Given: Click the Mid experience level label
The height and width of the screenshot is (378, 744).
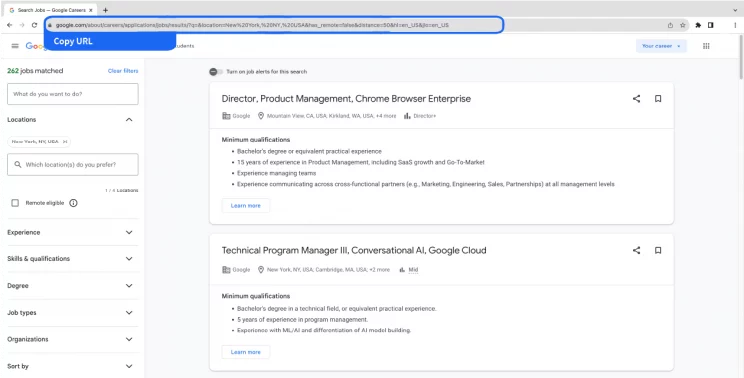Looking at the screenshot, I should point(413,269).
